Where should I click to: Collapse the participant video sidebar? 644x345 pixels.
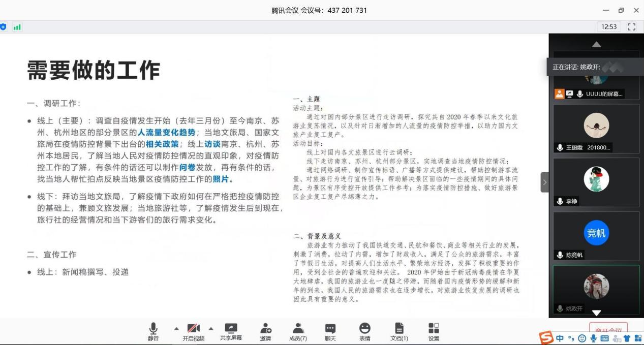click(544, 182)
